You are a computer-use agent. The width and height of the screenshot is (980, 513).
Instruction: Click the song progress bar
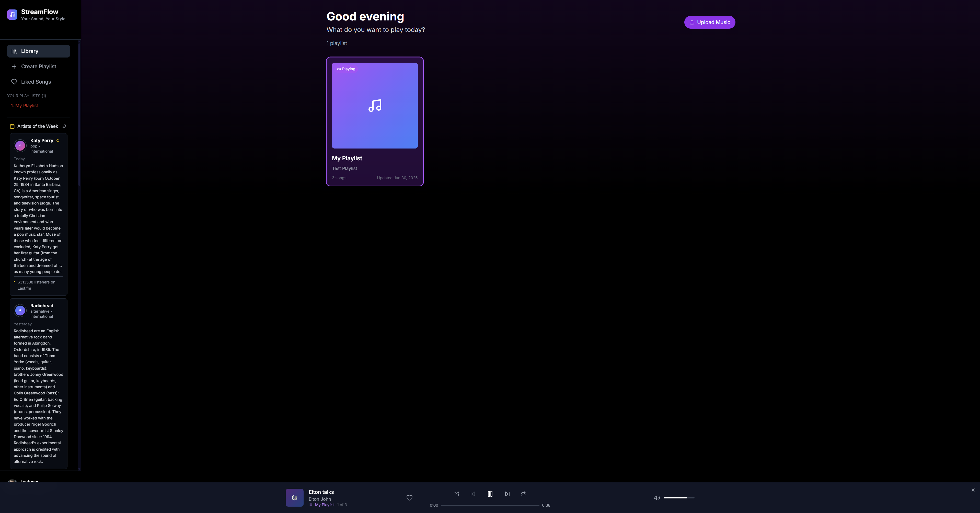coord(490,505)
